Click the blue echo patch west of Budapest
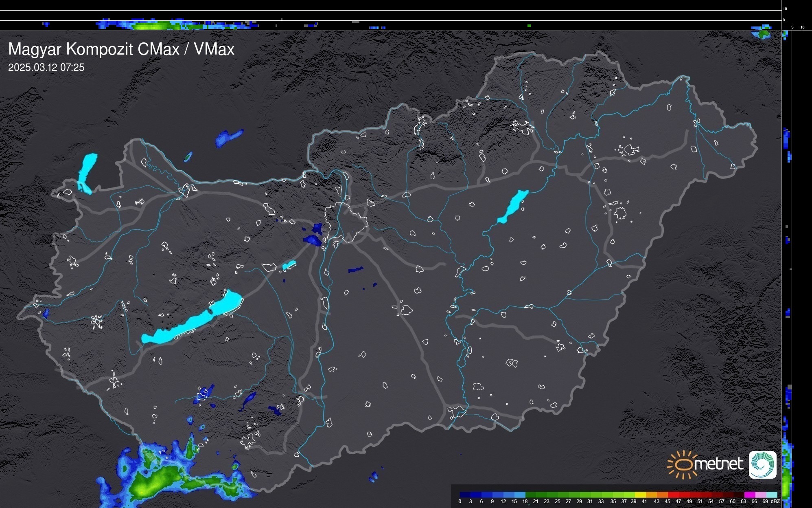This screenshot has height=508, width=812. 313,240
